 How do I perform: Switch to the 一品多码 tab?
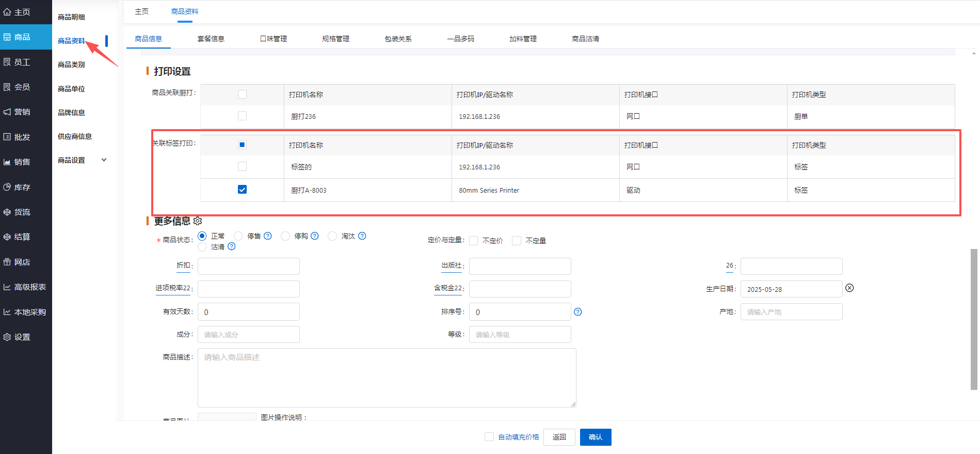pyautogui.click(x=460, y=39)
